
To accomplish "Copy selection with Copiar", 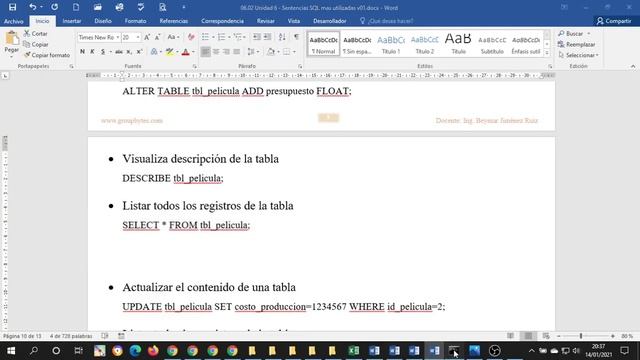I will coord(36,44).
